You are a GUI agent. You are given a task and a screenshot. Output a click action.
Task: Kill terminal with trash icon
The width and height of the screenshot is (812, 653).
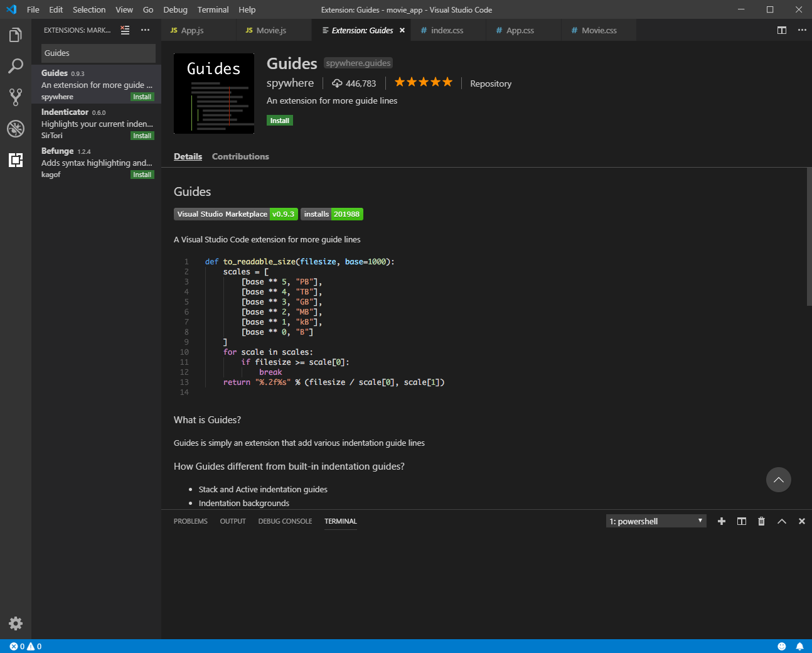pos(762,521)
